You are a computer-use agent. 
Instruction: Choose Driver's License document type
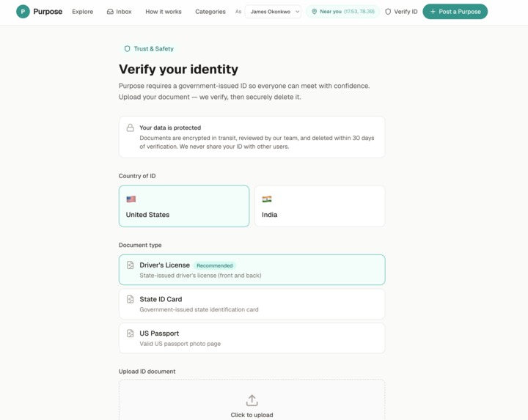(252, 270)
